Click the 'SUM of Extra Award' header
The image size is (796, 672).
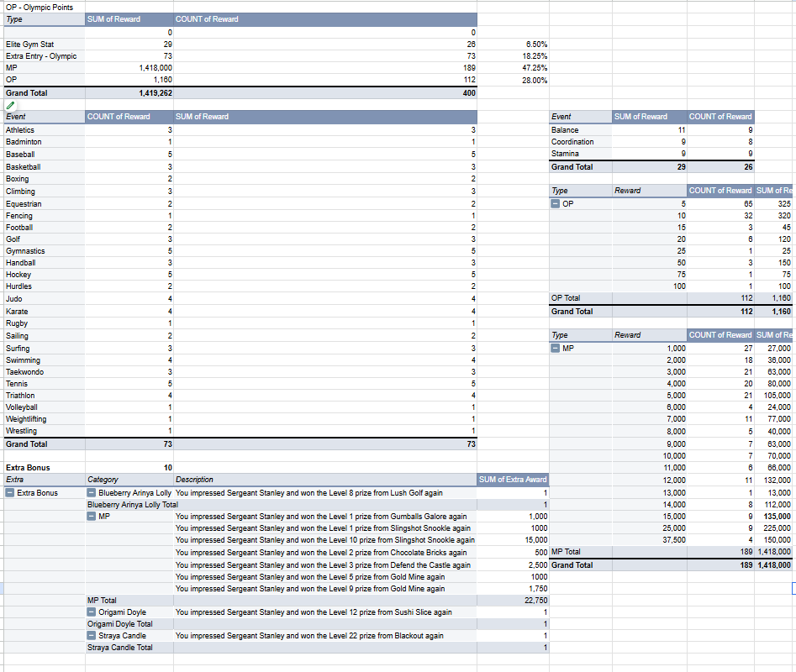coord(513,480)
